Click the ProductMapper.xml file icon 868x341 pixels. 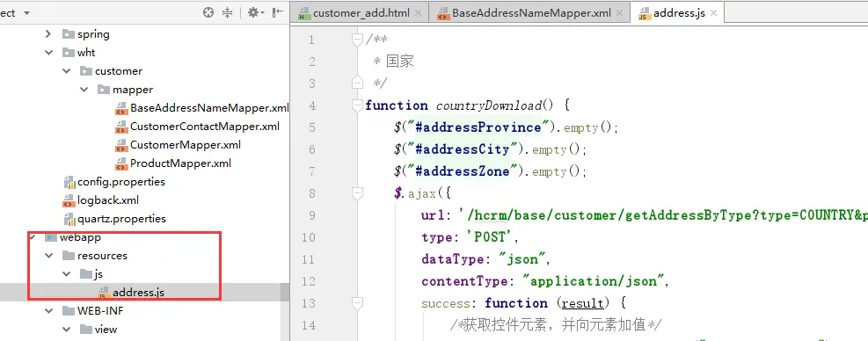[121, 163]
